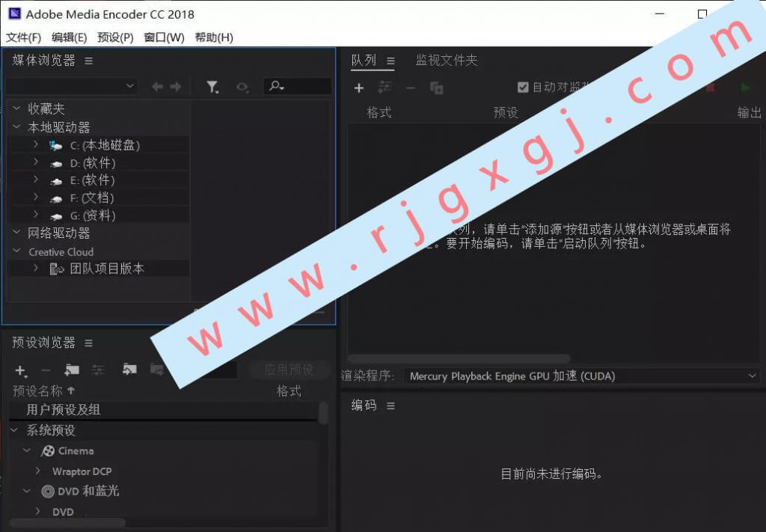Click the DVD 和蓝光 disc icon
The width and height of the screenshot is (766, 532).
pos(48,492)
